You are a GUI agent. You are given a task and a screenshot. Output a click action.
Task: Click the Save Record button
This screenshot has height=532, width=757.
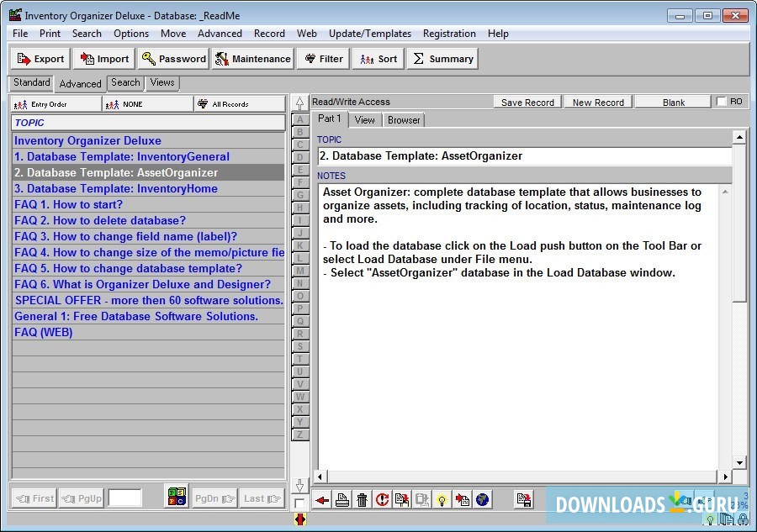click(x=527, y=103)
